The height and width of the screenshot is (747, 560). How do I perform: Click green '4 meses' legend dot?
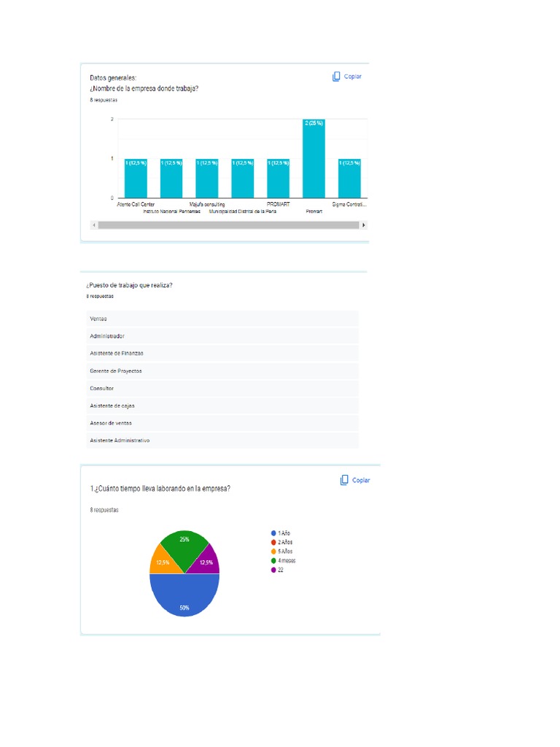pos(273,561)
